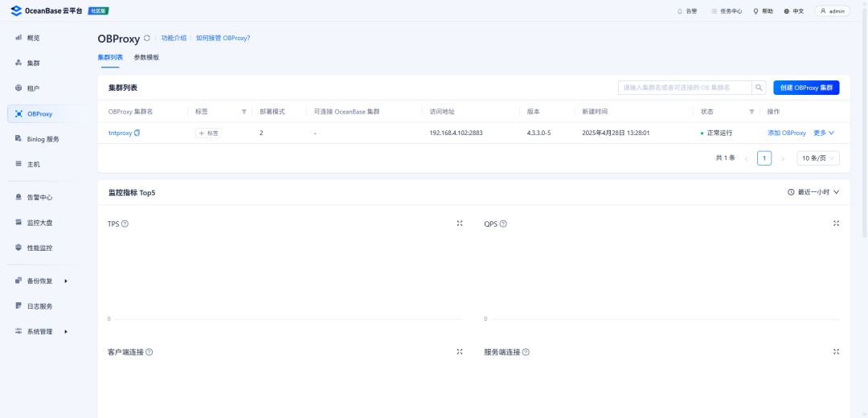Click the search magnifier button
This screenshot has width=868, height=418.
coord(759,88)
